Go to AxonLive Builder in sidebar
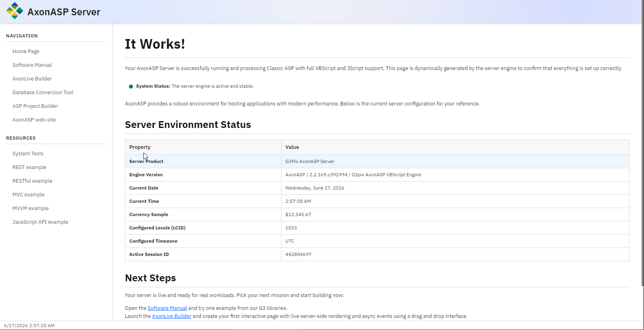The height and width of the screenshot is (330, 644). [32, 79]
